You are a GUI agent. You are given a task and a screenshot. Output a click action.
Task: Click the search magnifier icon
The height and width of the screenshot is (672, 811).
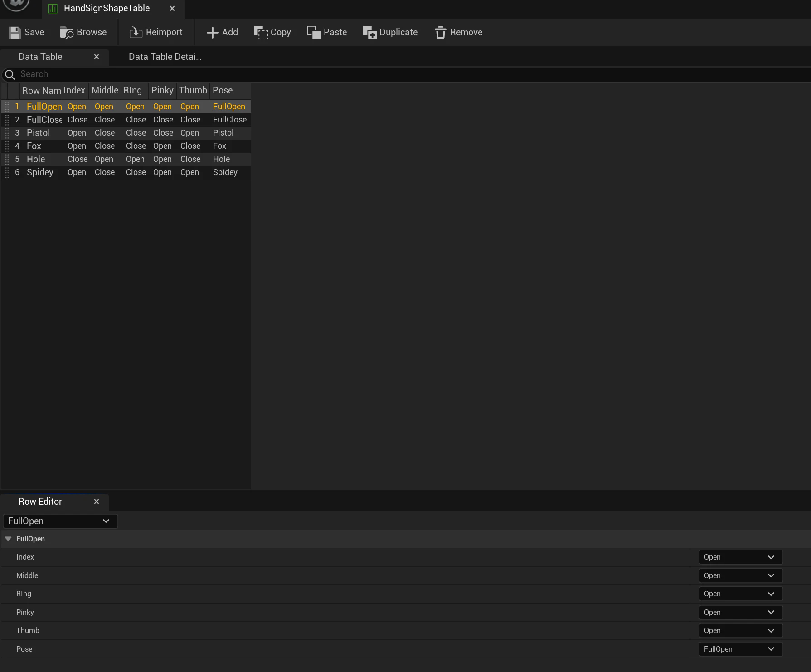click(x=10, y=74)
